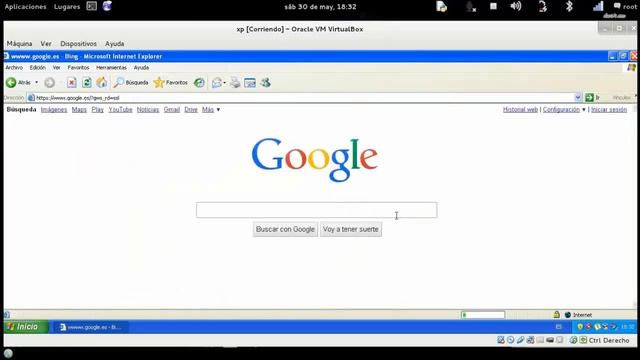The width and height of the screenshot is (640, 360).
Task: Select the www.google.es taskbar window button
Action: point(91,327)
